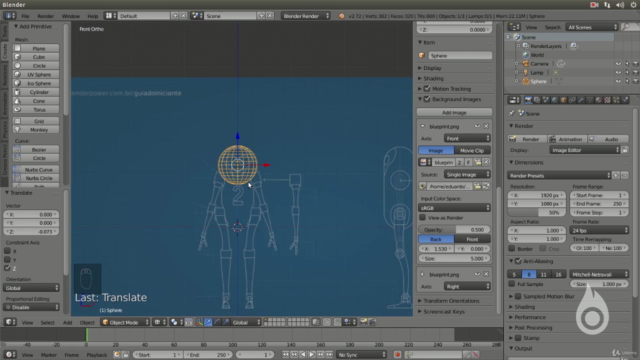The width and height of the screenshot is (640, 360).
Task: Click the system network arrows icon
Action: click(x=607, y=5)
